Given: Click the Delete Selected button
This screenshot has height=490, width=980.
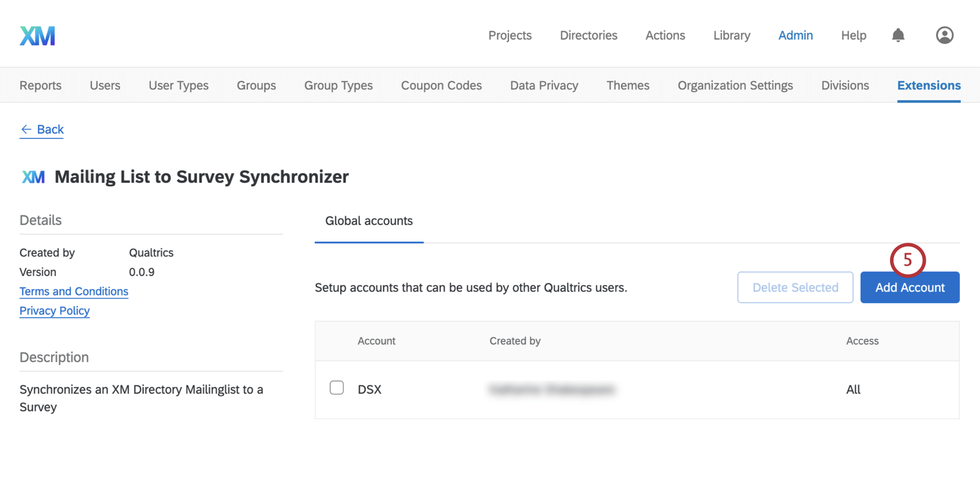Looking at the screenshot, I should tap(796, 288).
